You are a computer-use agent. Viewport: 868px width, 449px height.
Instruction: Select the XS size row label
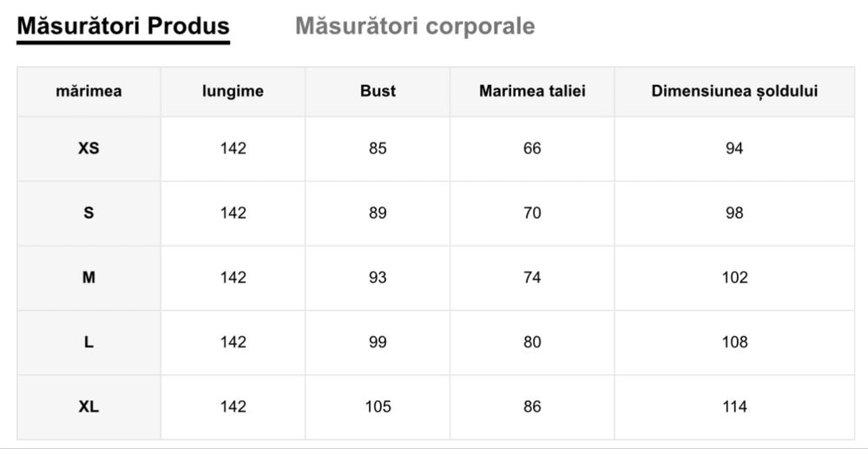click(x=89, y=149)
